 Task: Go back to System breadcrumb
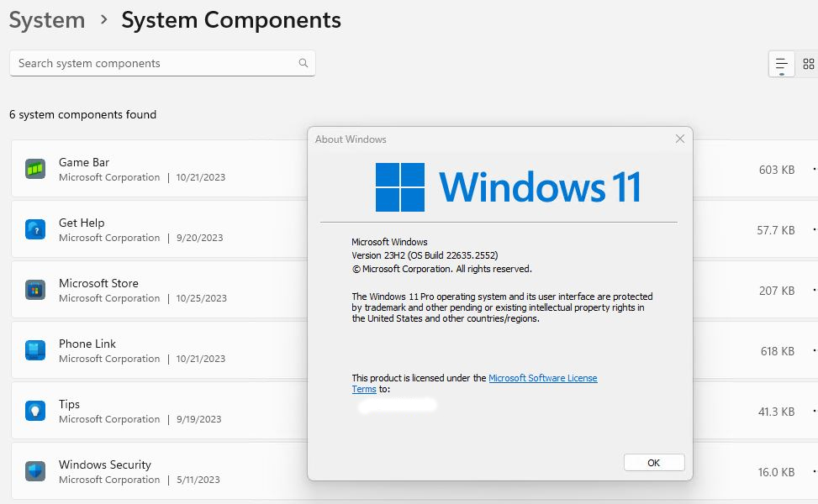coord(47,20)
